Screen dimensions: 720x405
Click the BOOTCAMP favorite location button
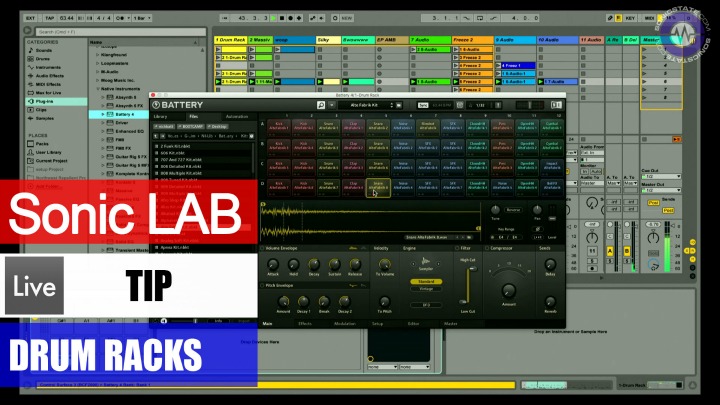(191, 126)
